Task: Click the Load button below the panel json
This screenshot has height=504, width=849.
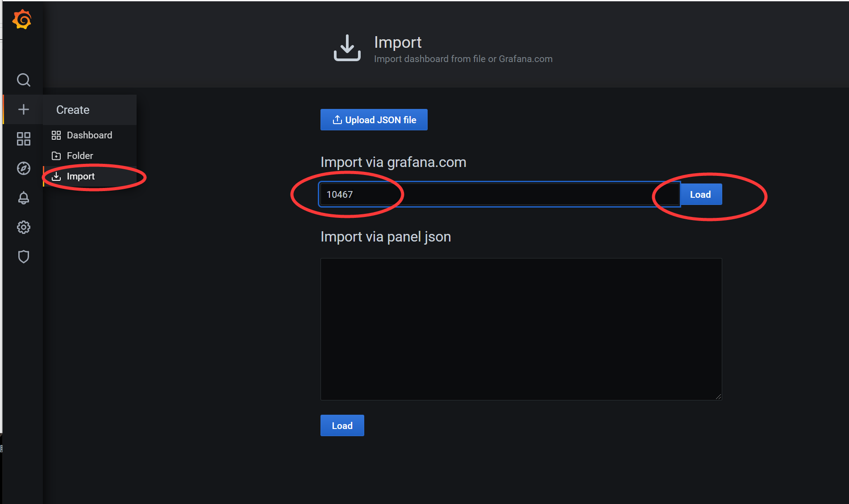Action: 342,425
